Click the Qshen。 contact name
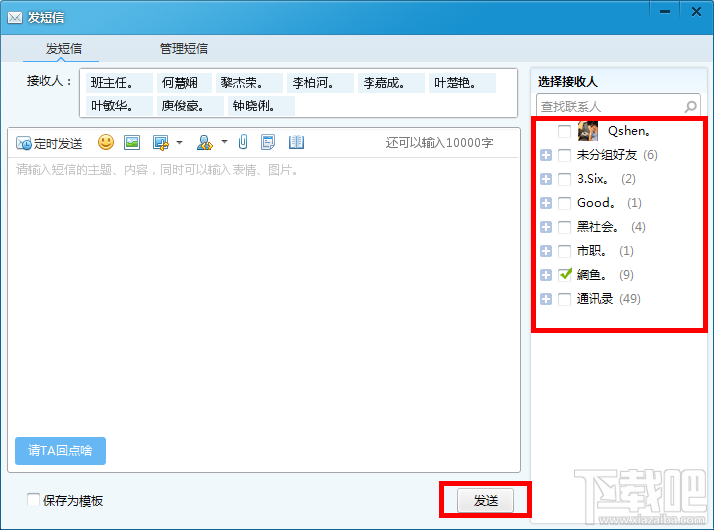 629,131
